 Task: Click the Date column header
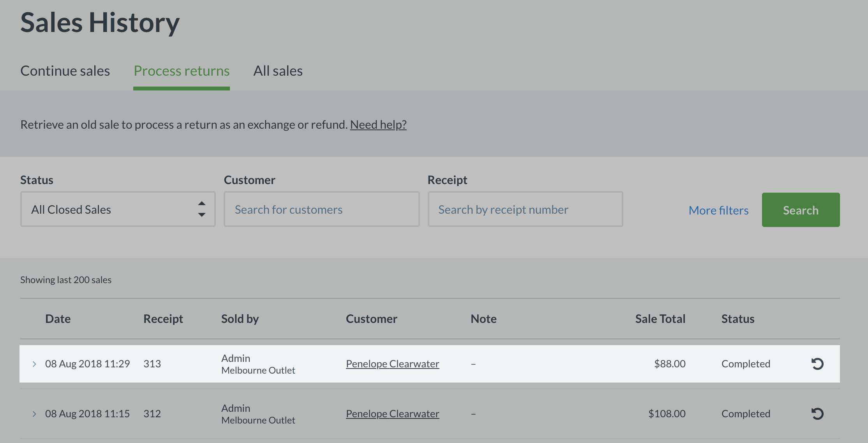click(x=58, y=319)
